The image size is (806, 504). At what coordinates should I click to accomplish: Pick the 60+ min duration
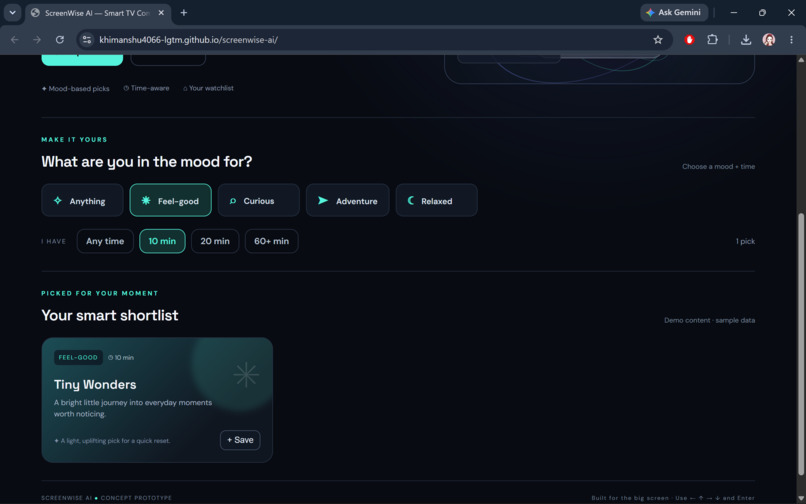[271, 241]
